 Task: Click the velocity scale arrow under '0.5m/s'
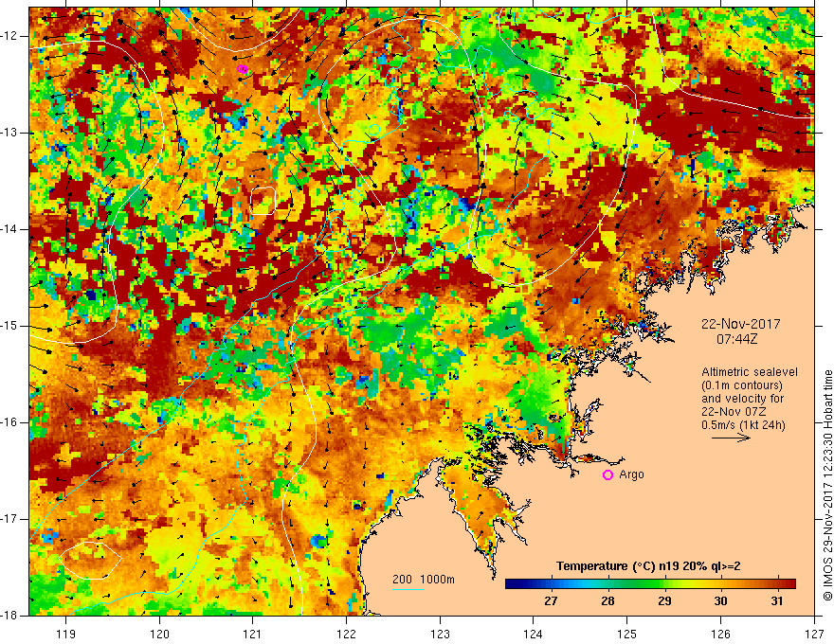[731, 438]
